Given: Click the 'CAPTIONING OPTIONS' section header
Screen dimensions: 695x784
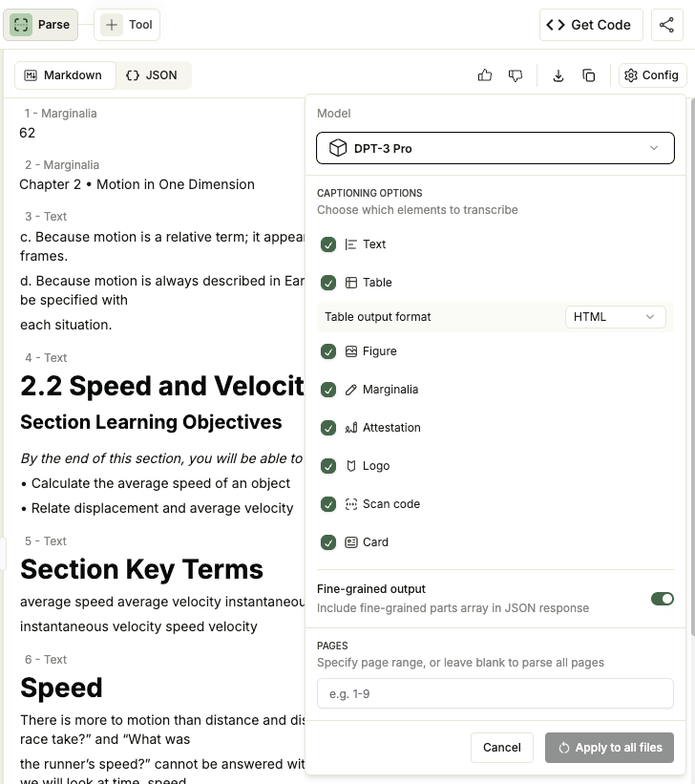Looking at the screenshot, I should [369, 193].
